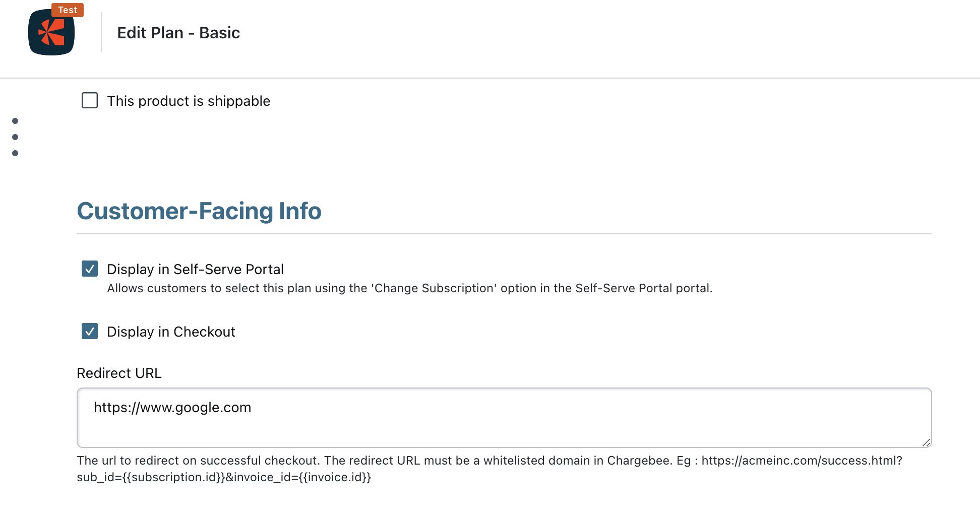Click the Customer-Facing Info section heading
Image resolution: width=980 pixels, height=518 pixels.
[199, 211]
